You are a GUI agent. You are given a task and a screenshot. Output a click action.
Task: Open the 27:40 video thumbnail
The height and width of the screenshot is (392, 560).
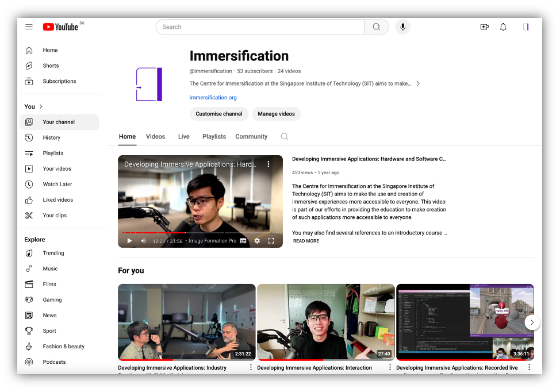coord(326,322)
